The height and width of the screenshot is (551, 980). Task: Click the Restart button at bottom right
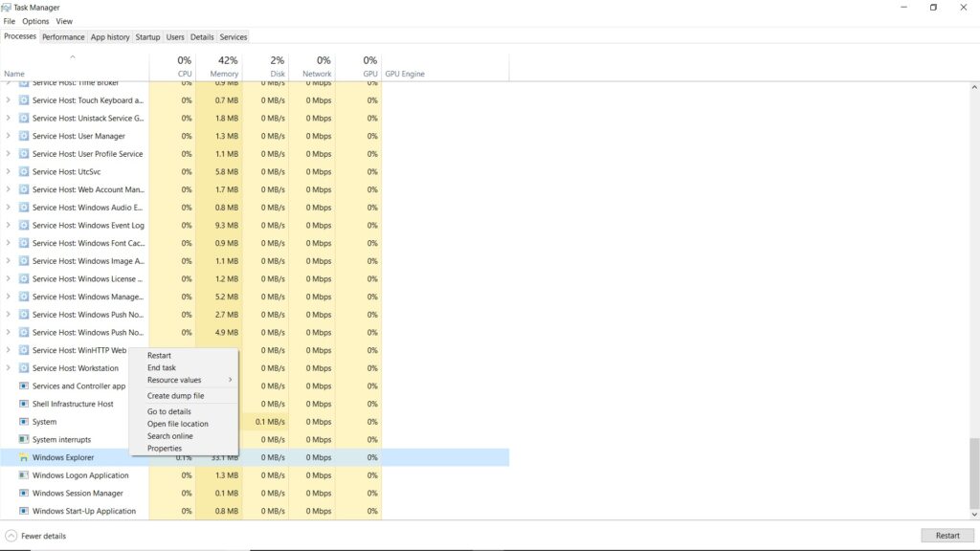[x=947, y=536]
